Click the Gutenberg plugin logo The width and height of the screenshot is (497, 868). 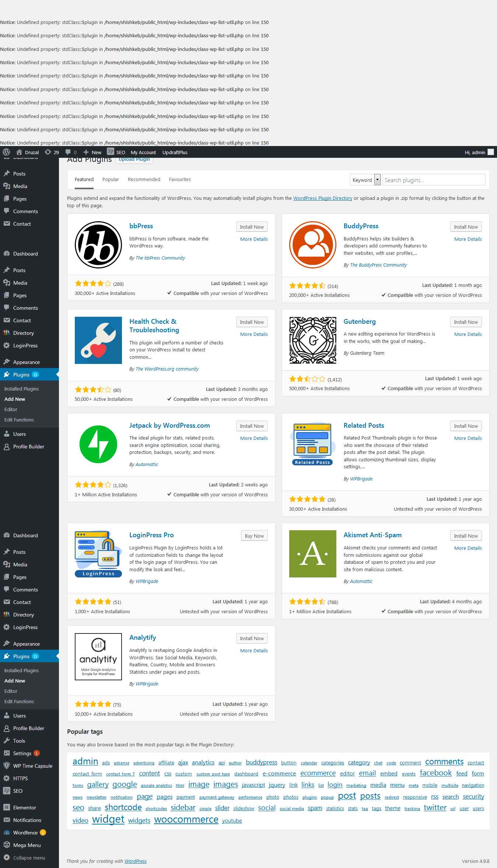click(x=313, y=340)
